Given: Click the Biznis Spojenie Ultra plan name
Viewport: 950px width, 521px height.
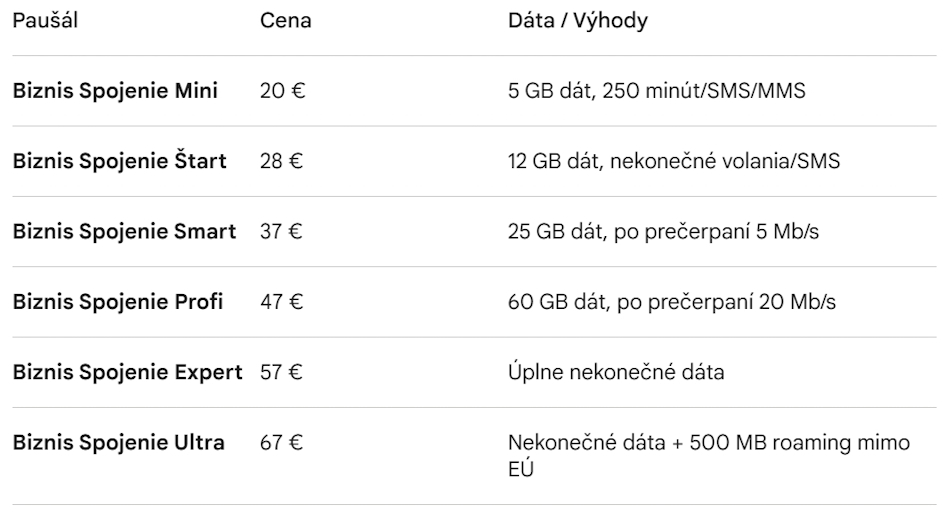Looking at the screenshot, I should click(x=118, y=443).
